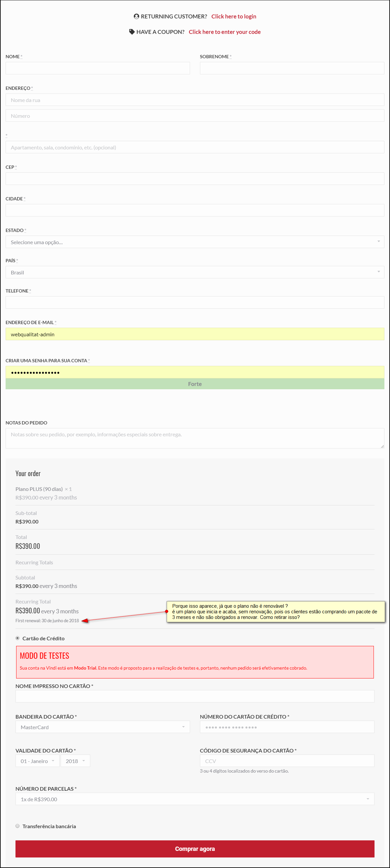Click the credit card number field
This screenshot has height=868, width=390.
click(287, 727)
